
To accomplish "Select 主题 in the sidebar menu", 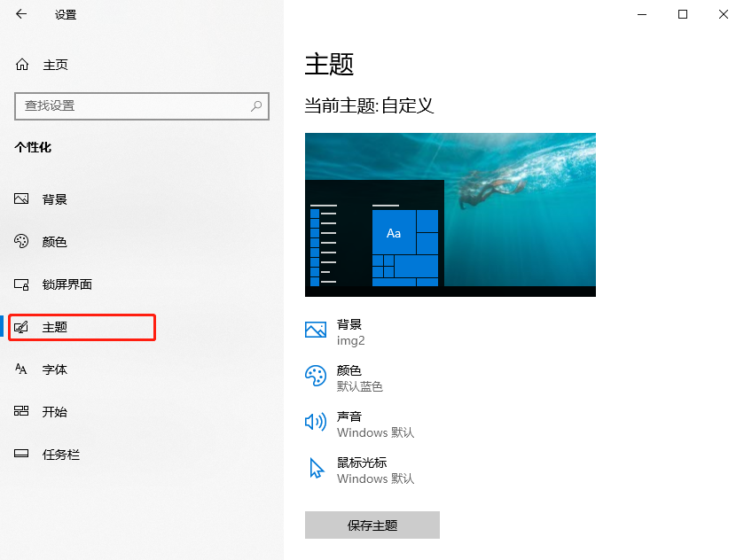I will 82,327.
